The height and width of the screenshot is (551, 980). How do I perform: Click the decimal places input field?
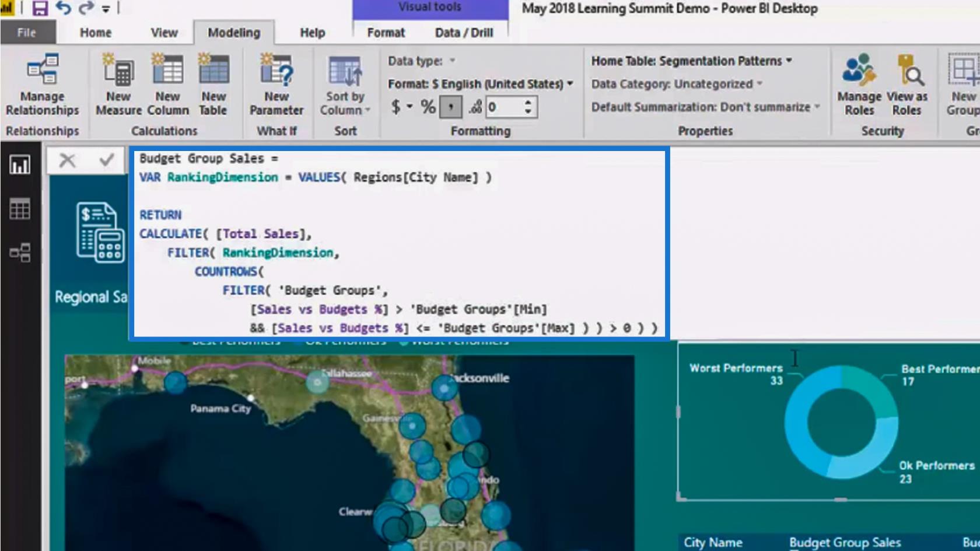click(x=504, y=107)
